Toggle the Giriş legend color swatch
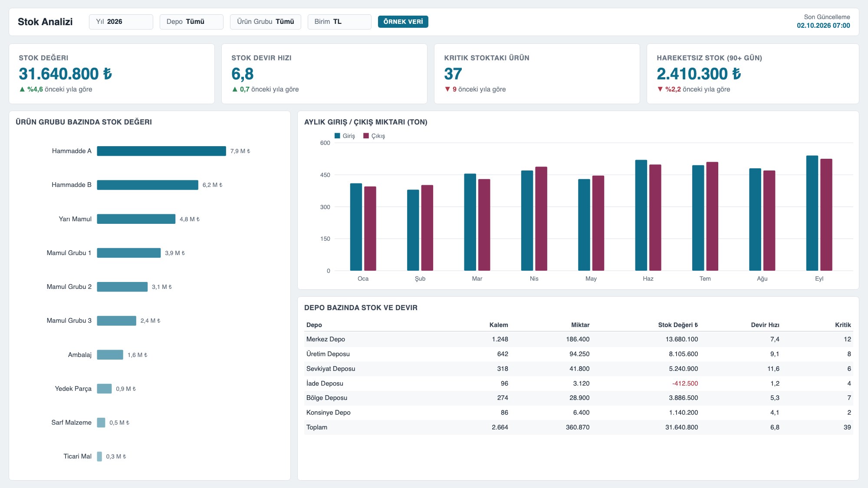The height and width of the screenshot is (488, 868). pyautogui.click(x=337, y=136)
